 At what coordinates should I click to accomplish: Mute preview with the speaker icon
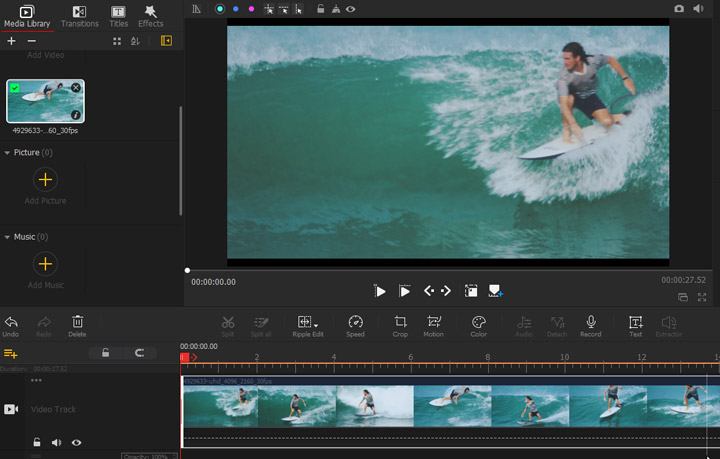pyautogui.click(x=698, y=9)
